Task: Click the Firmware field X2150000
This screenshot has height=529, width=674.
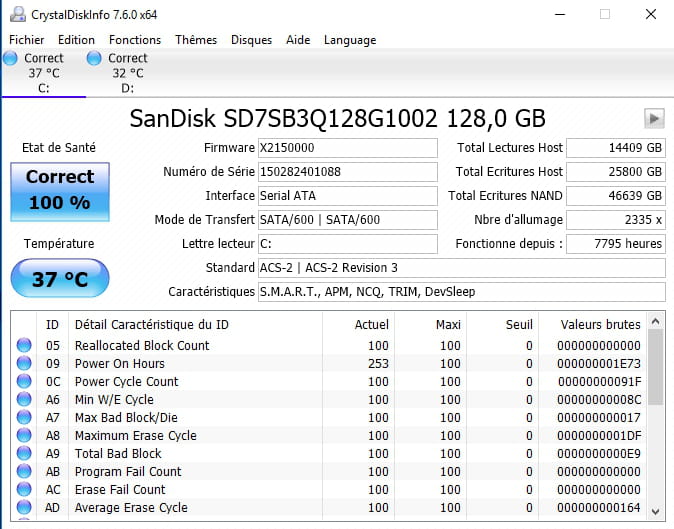Action: 348,148
